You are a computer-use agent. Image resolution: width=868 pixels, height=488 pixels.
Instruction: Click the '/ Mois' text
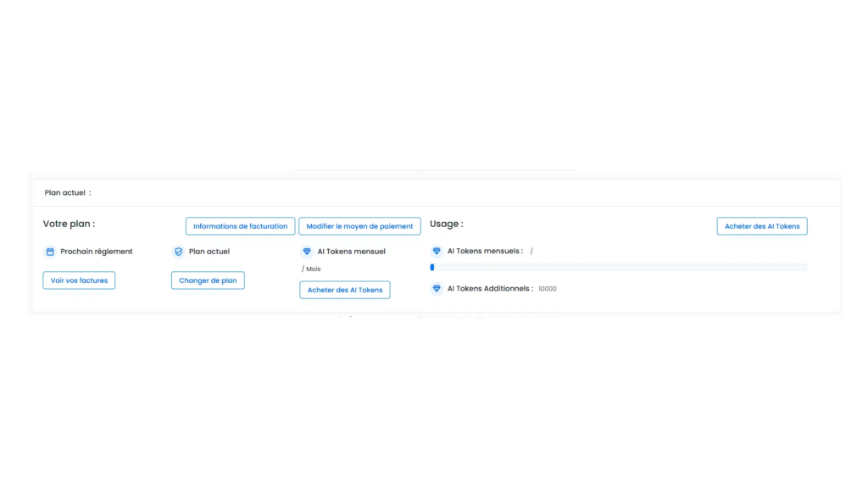point(311,269)
